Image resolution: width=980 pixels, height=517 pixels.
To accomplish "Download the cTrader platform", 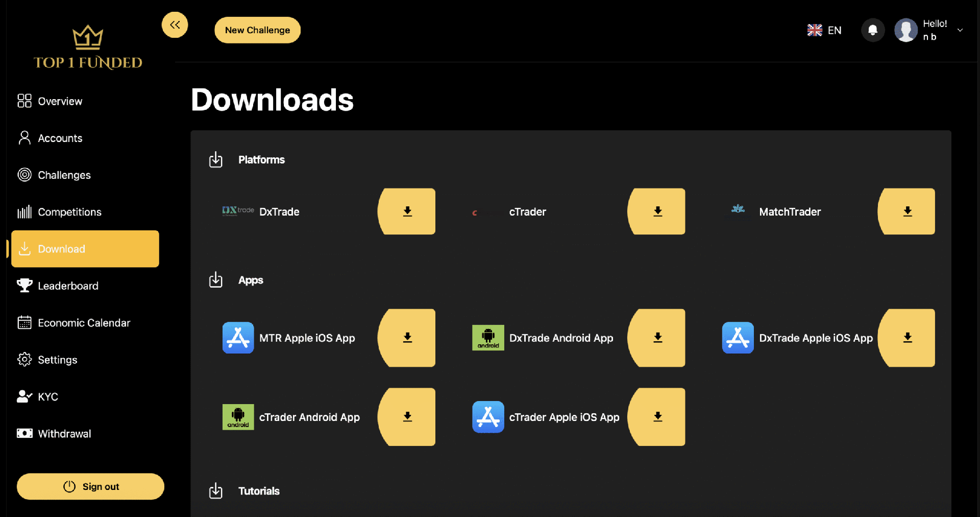I will [x=657, y=212].
